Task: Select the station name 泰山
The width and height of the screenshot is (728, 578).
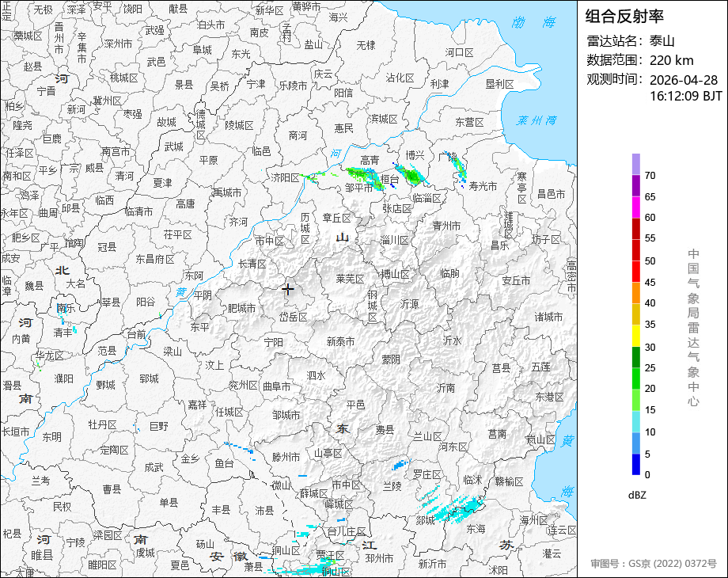Action: (x=662, y=41)
